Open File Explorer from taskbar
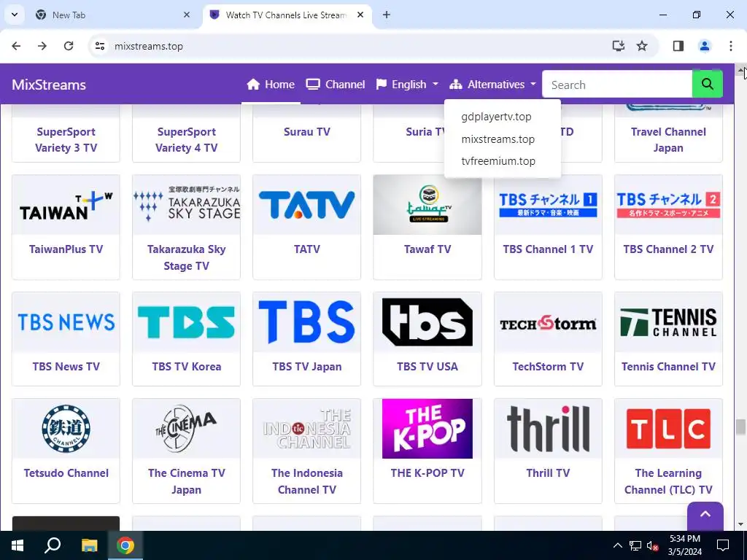The width and height of the screenshot is (747, 560). pyautogui.click(x=89, y=545)
